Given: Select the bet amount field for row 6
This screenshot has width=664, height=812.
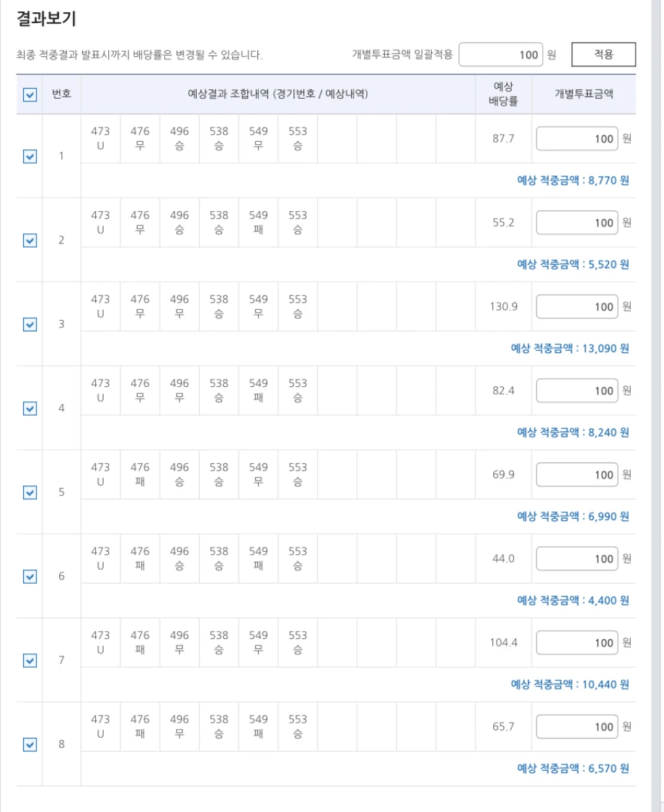Looking at the screenshot, I should pos(577,558).
